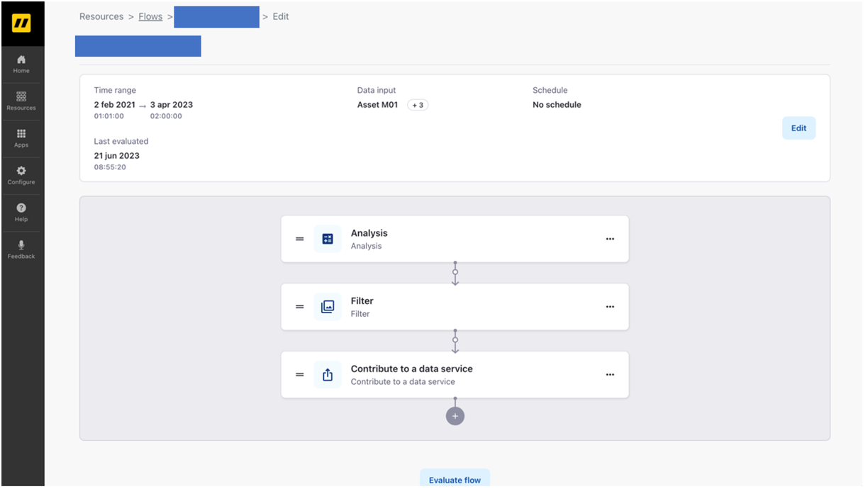Open Help from the sidebar
The height and width of the screenshot is (489, 868).
(x=21, y=211)
